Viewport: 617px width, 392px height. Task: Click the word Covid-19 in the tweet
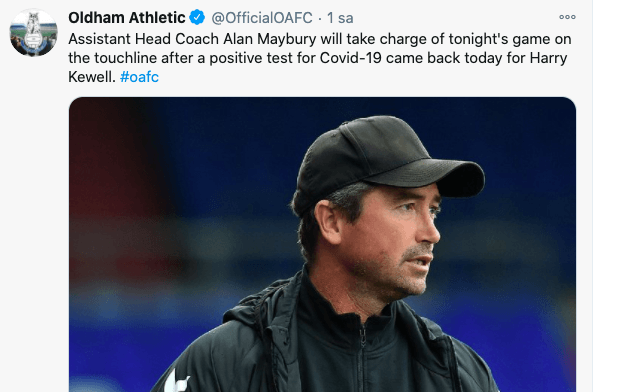point(350,58)
